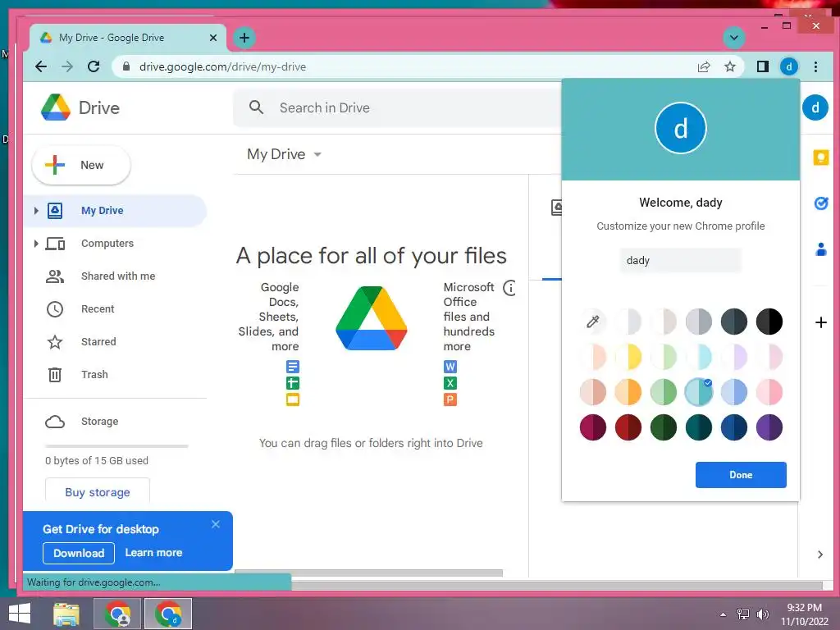Open the Windows Start menu
The image size is (840, 630).
[x=20, y=614]
